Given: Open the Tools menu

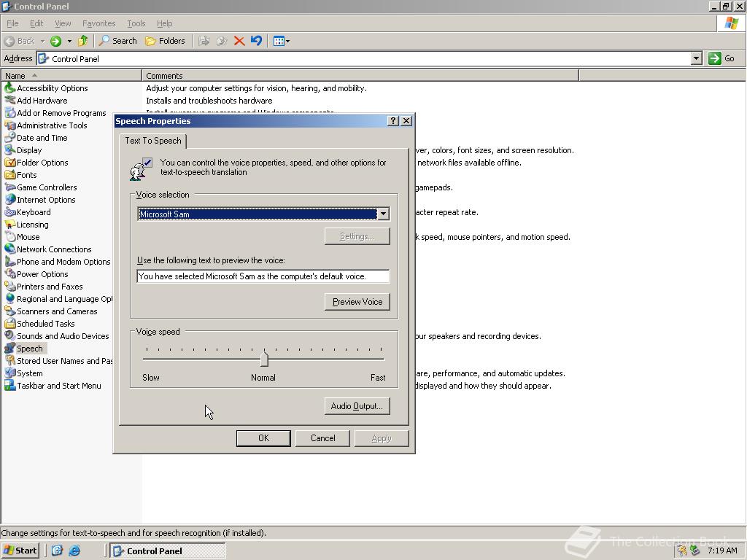Looking at the screenshot, I should (x=136, y=23).
